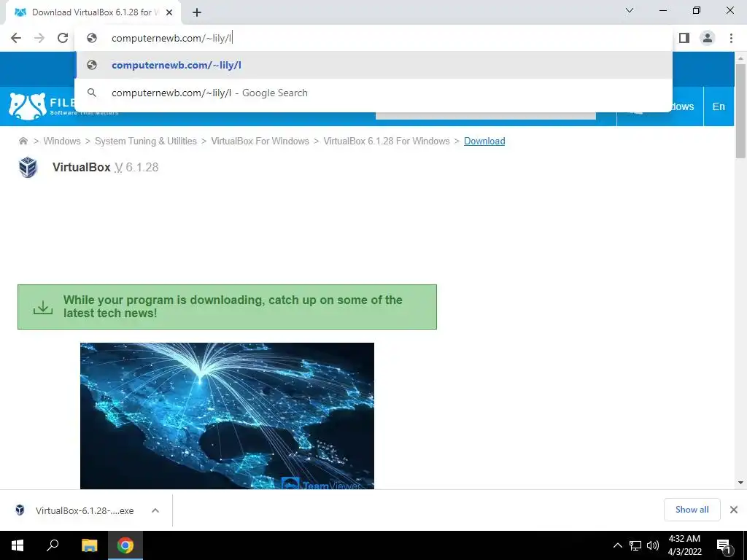Screen dimensions: 747x560
Task: Switch language using the En button
Action: click(x=719, y=106)
